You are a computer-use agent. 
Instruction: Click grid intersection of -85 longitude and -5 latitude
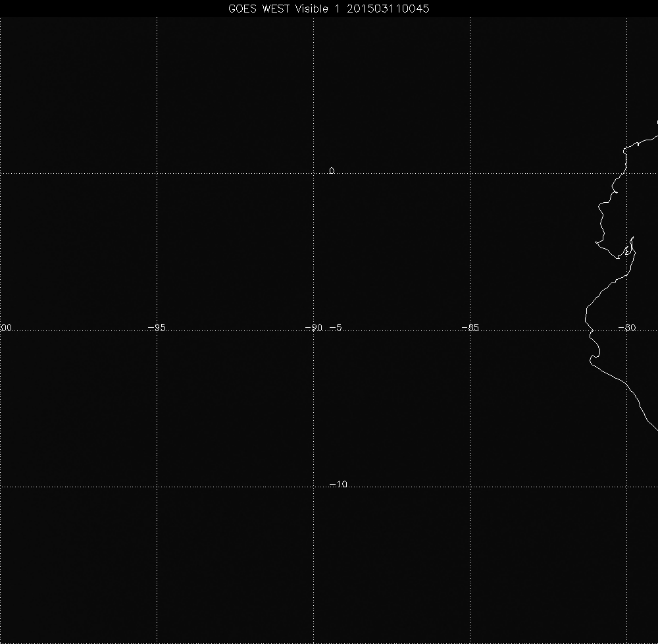coord(470,330)
